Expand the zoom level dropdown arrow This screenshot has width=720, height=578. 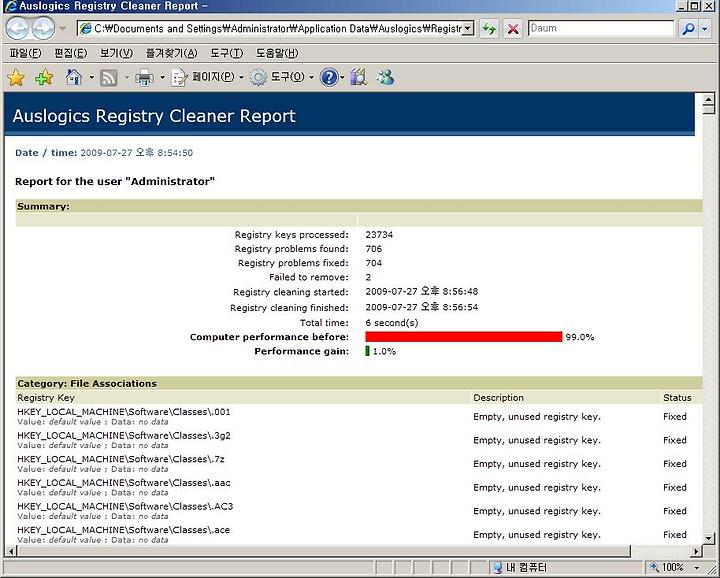[x=697, y=568]
